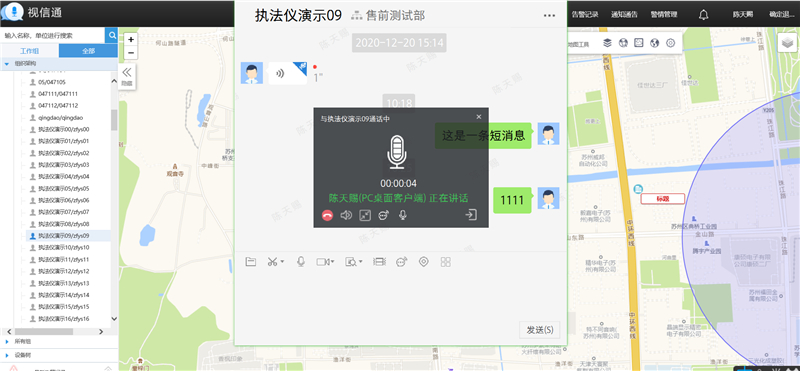Open the notification bell

click(704, 14)
